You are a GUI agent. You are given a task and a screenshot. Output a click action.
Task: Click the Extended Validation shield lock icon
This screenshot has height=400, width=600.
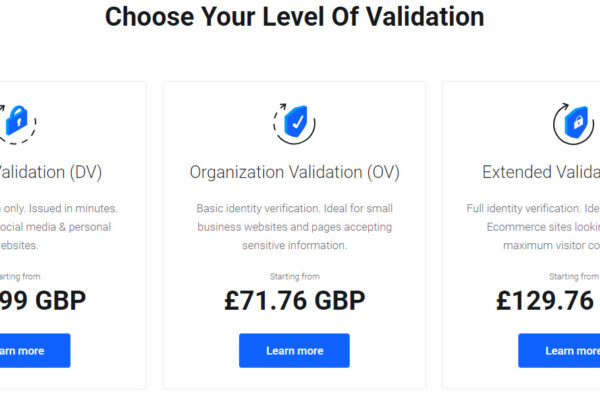point(576,124)
